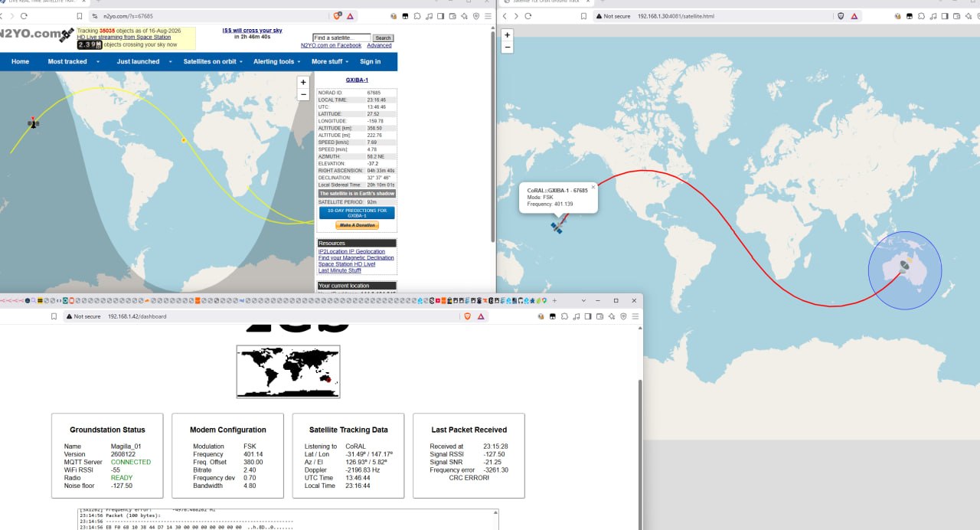This screenshot has height=530, width=980.
Task: Click the READY radio status text
Action: 122,477
